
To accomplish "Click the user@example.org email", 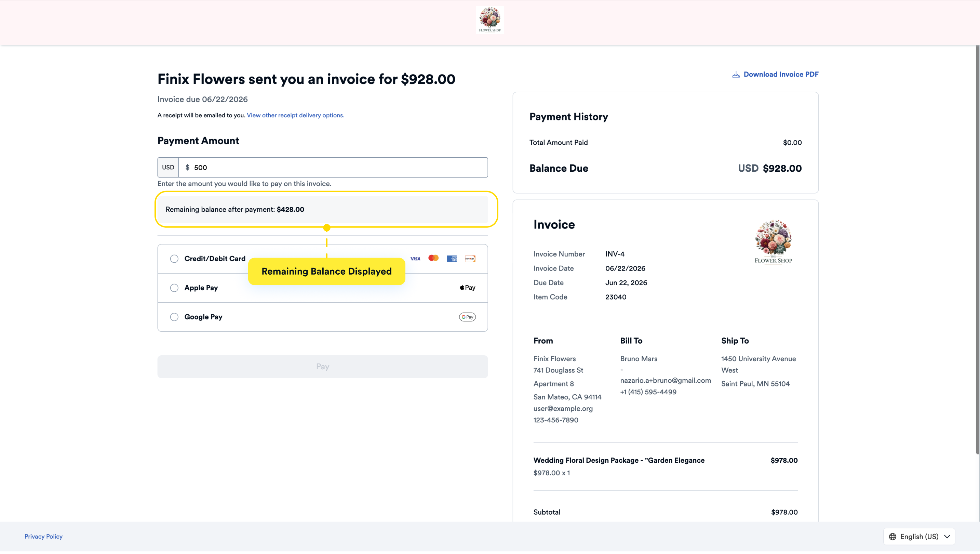I will pyautogui.click(x=563, y=409).
